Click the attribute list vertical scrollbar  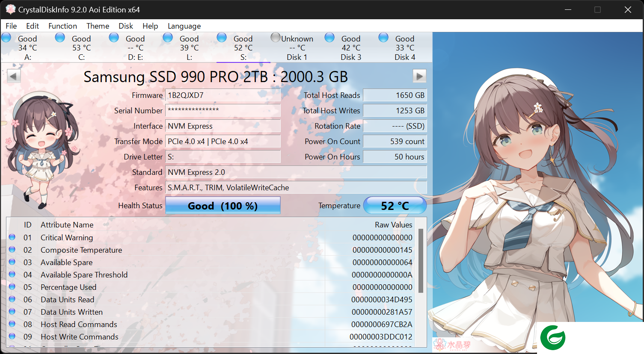(421, 261)
